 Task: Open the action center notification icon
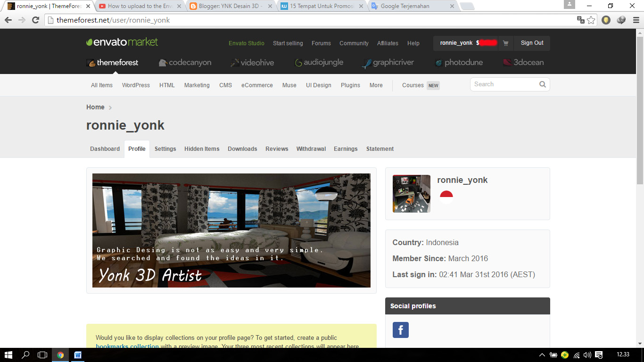(x=599, y=355)
